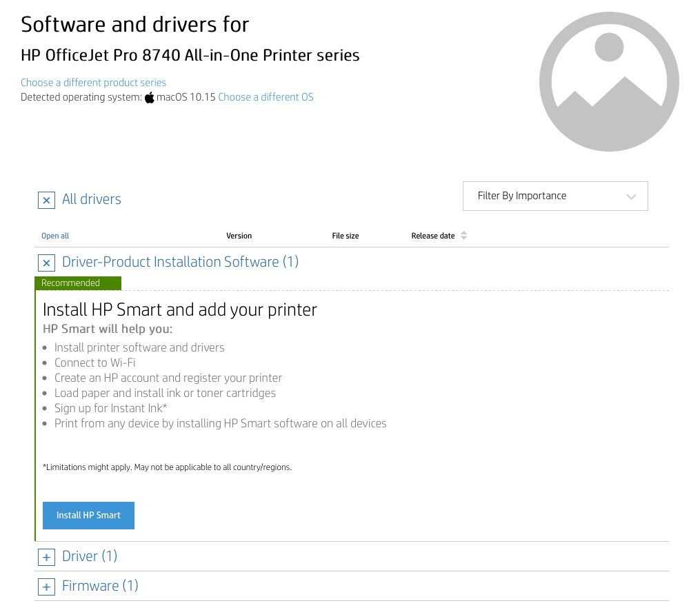
Task: Click Driver-Product Installation Software (1) heading
Action: pyautogui.click(x=181, y=261)
